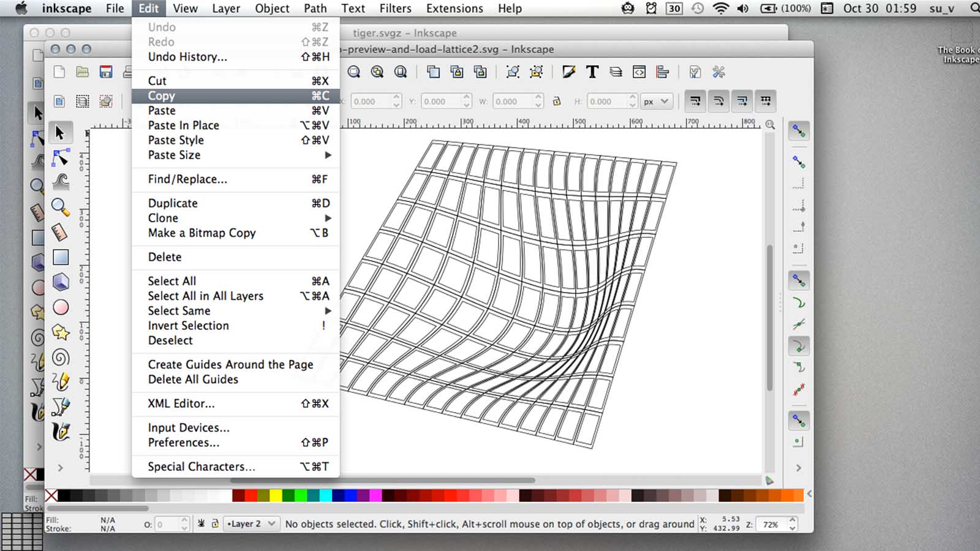Expand the Clone submenu

coord(236,218)
